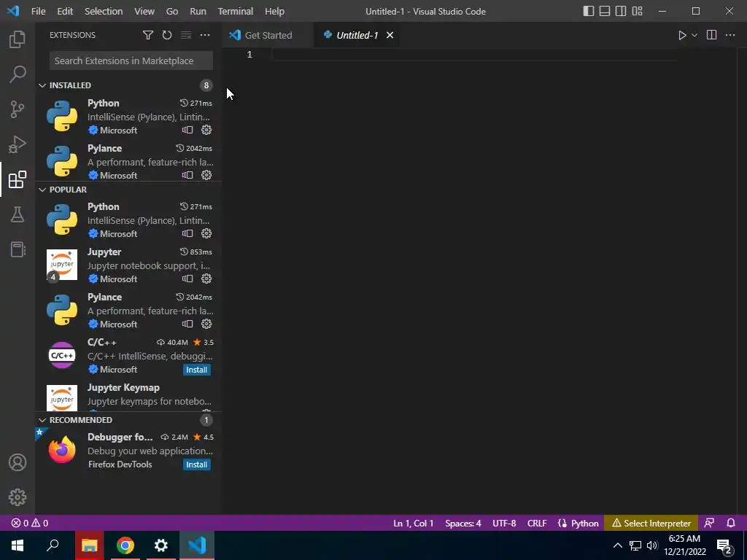747x560 pixels.
Task: Open the File menu
Action: [x=38, y=11]
